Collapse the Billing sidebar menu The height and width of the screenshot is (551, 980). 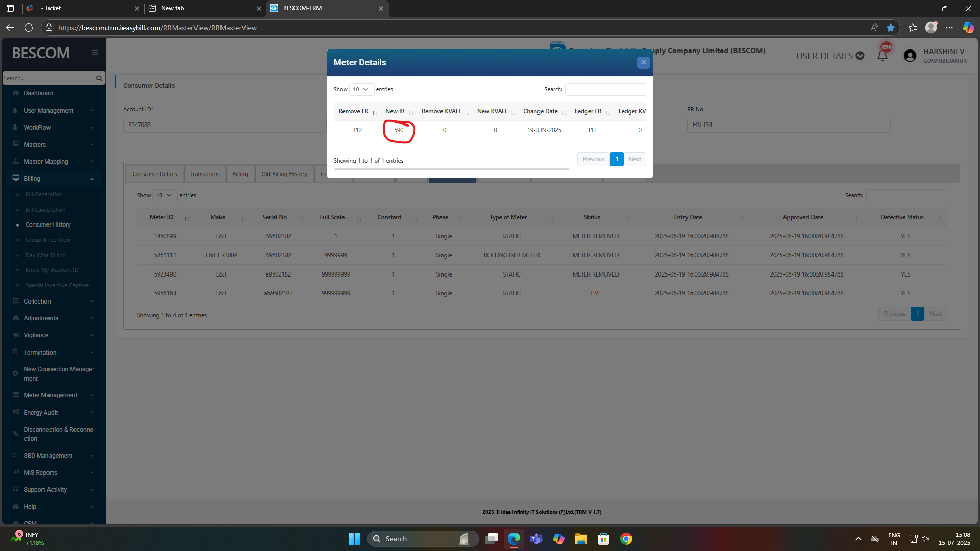click(x=53, y=179)
